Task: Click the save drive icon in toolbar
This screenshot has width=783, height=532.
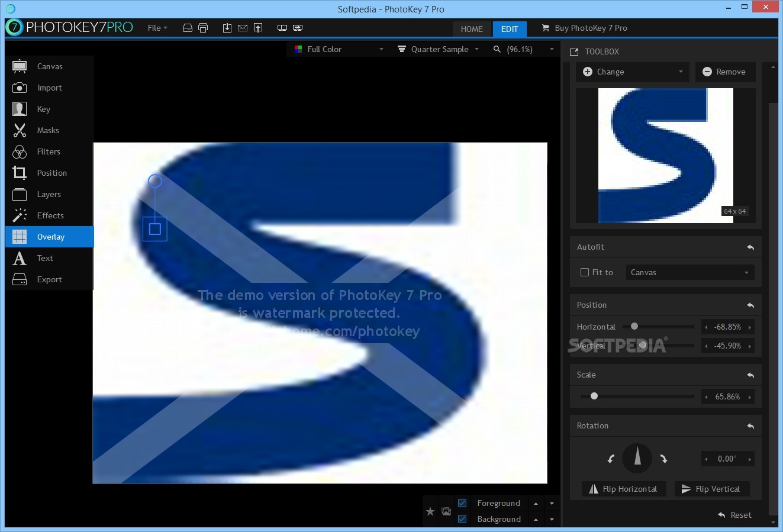Action: [188, 28]
